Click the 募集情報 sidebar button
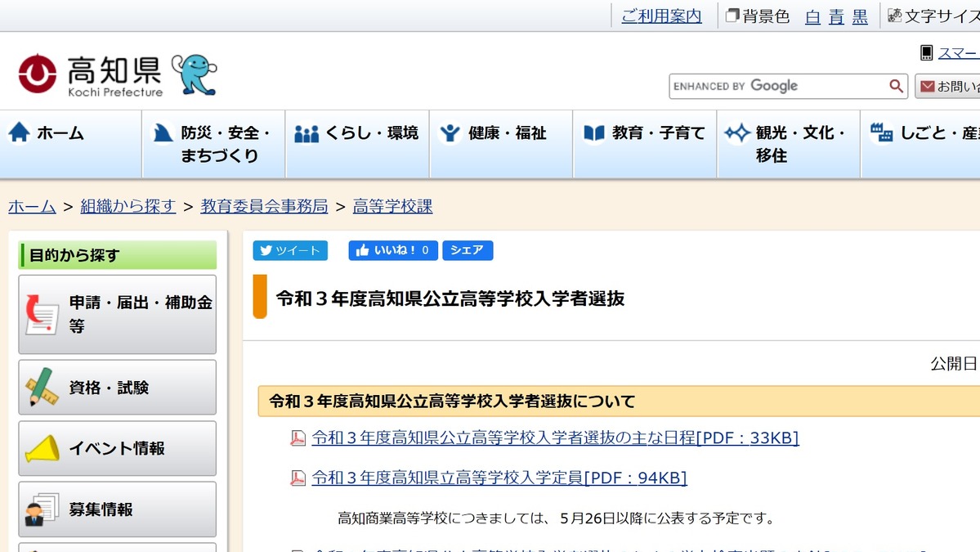The width and height of the screenshot is (980, 552). (x=118, y=509)
